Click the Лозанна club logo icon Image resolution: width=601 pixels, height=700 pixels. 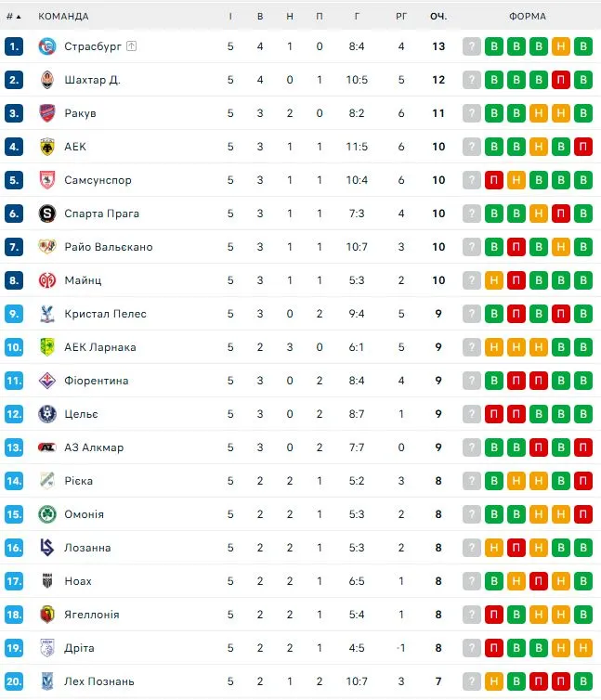pos(47,548)
